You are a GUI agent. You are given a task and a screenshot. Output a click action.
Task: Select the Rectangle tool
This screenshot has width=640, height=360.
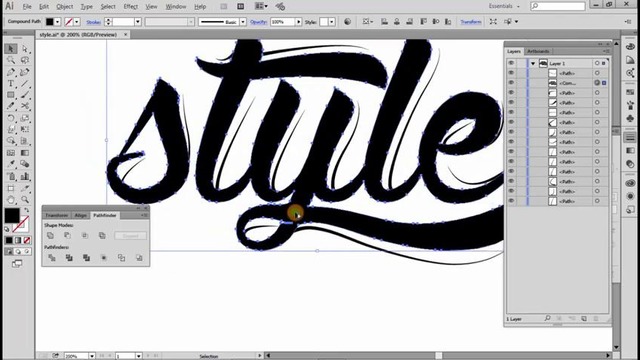[x=11, y=95]
